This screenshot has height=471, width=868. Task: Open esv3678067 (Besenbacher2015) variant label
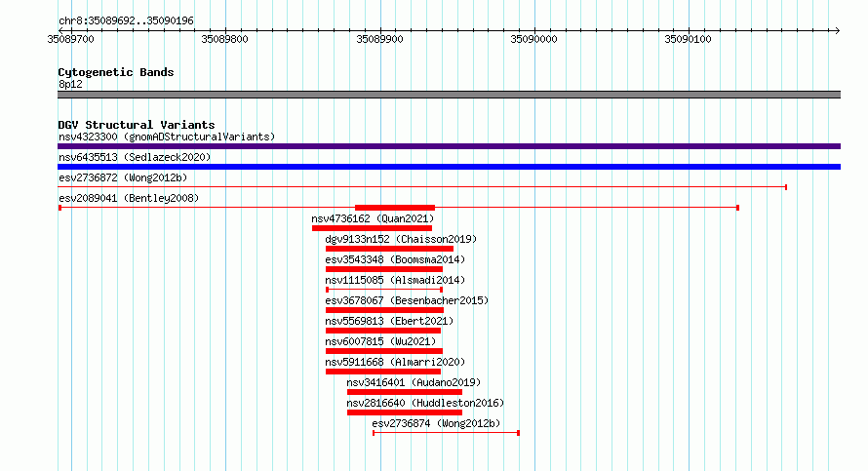click(407, 300)
